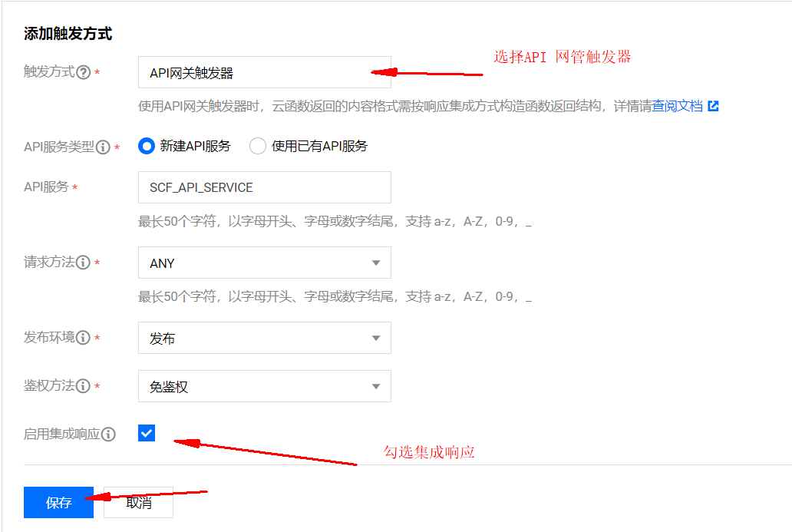This screenshot has width=792, height=532.
Task: Open the 触发方式 dropdown showing API网关触发器
Action: pyautogui.click(x=264, y=73)
